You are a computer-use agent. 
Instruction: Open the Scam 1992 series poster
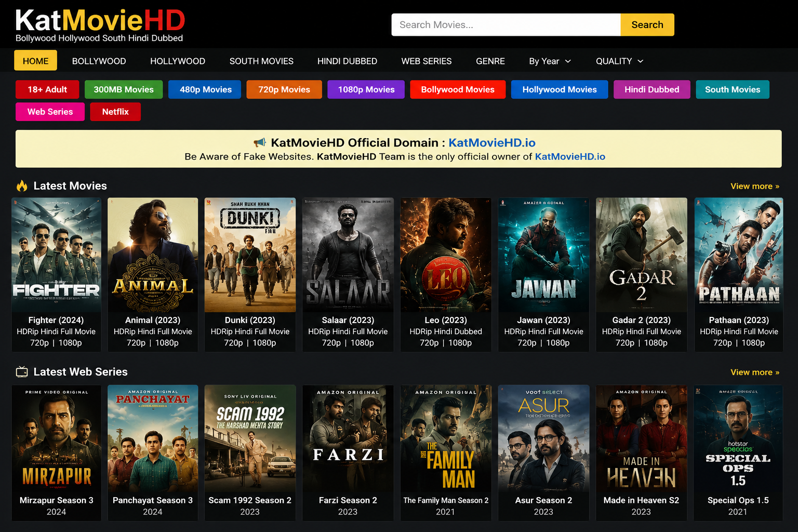pyautogui.click(x=250, y=438)
